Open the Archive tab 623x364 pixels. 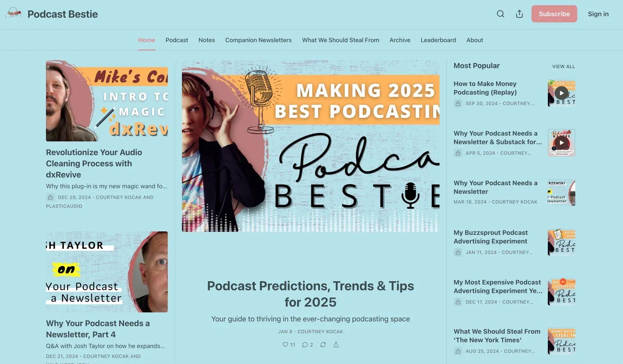point(400,40)
